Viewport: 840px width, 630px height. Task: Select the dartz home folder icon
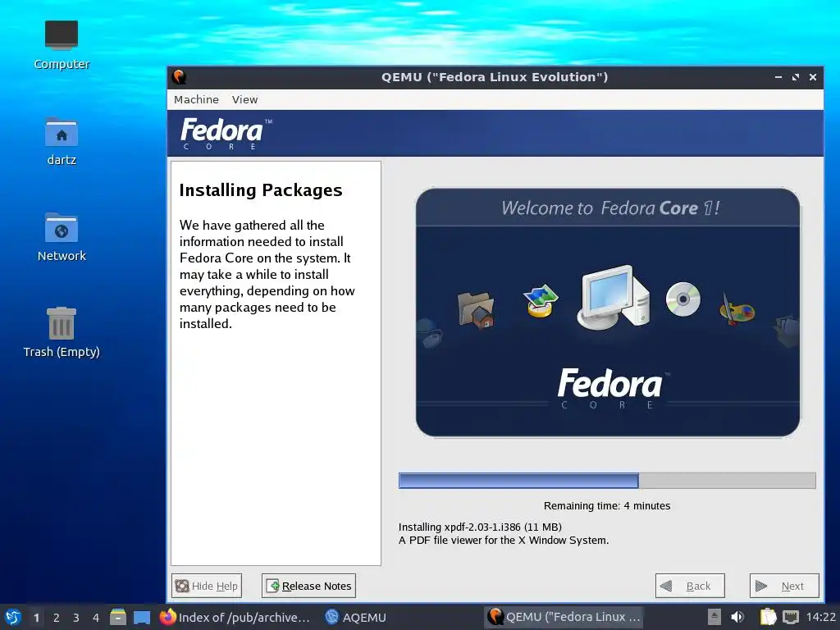62,141
